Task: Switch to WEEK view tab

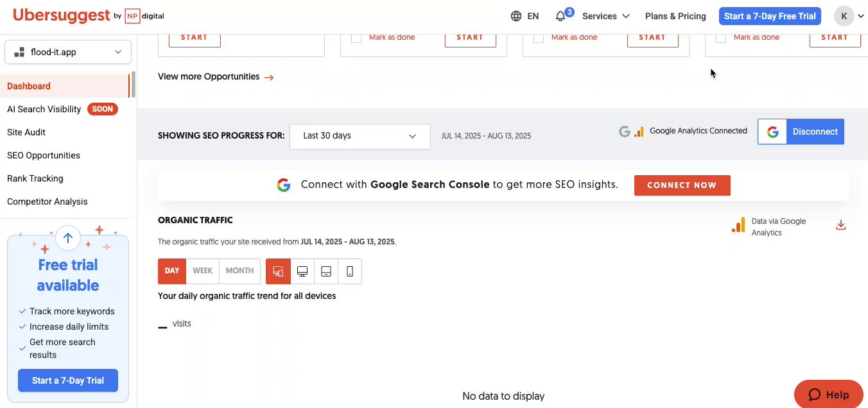Action: click(203, 271)
